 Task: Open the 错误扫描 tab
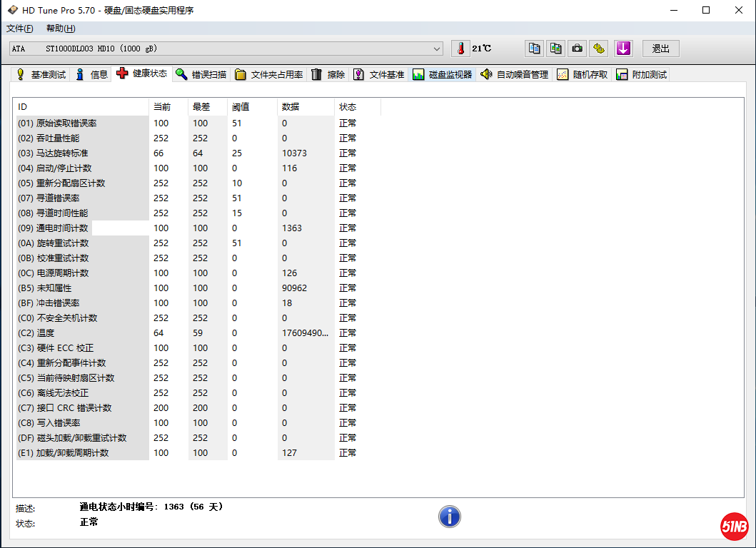click(201, 74)
